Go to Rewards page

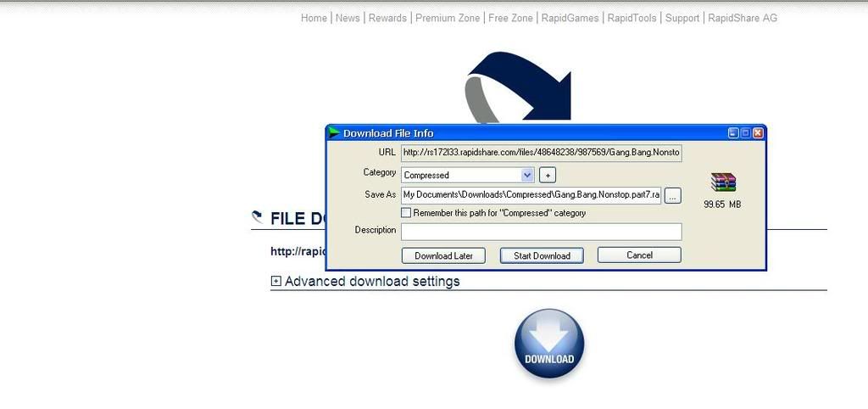(387, 19)
